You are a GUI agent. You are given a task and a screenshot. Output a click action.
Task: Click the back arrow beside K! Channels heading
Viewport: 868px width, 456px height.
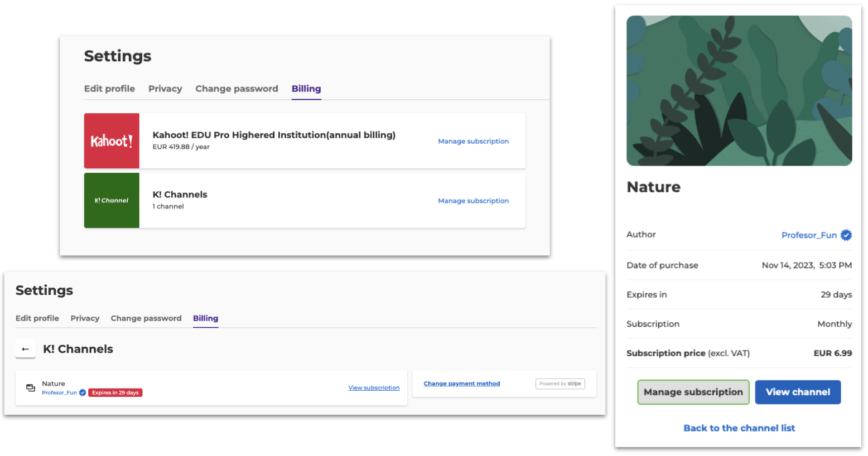pos(25,350)
